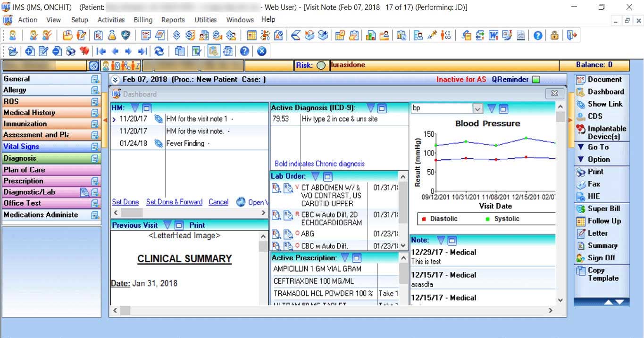Open the Diagnostic/Lab section note icon
The image size is (644, 338).
(95, 192)
